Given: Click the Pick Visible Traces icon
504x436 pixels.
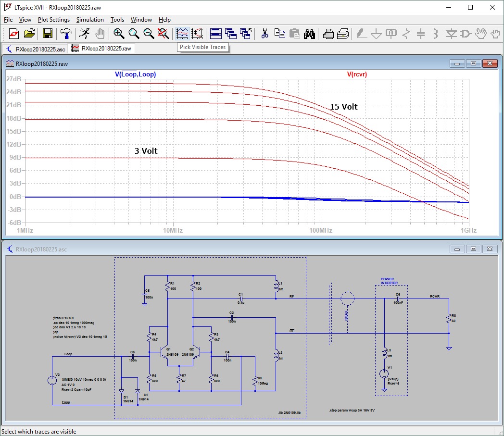Looking at the screenshot, I should pos(182,33).
